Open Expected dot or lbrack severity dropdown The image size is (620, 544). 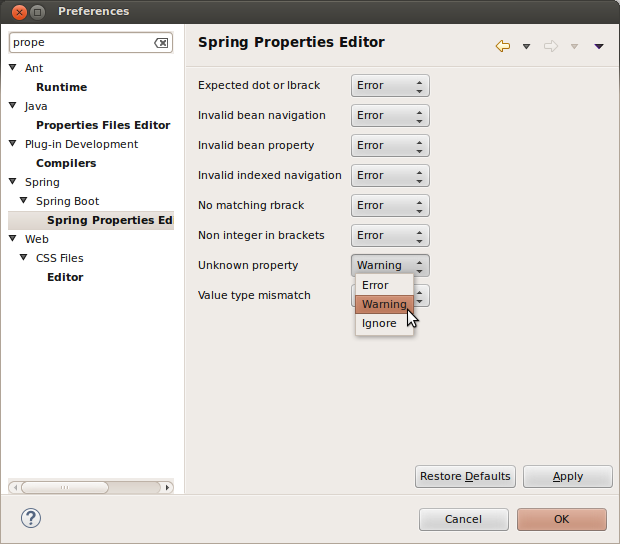(390, 85)
